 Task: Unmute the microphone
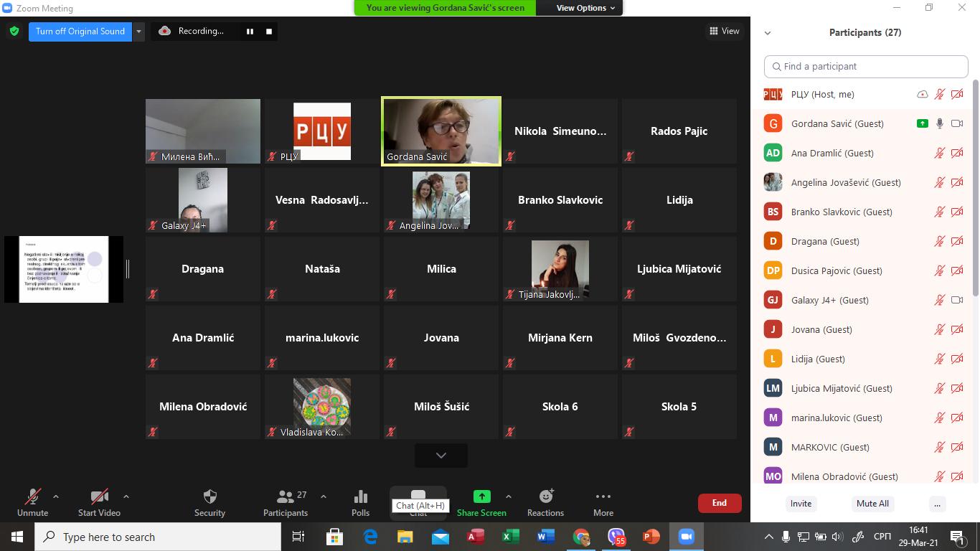pos(32,496)
